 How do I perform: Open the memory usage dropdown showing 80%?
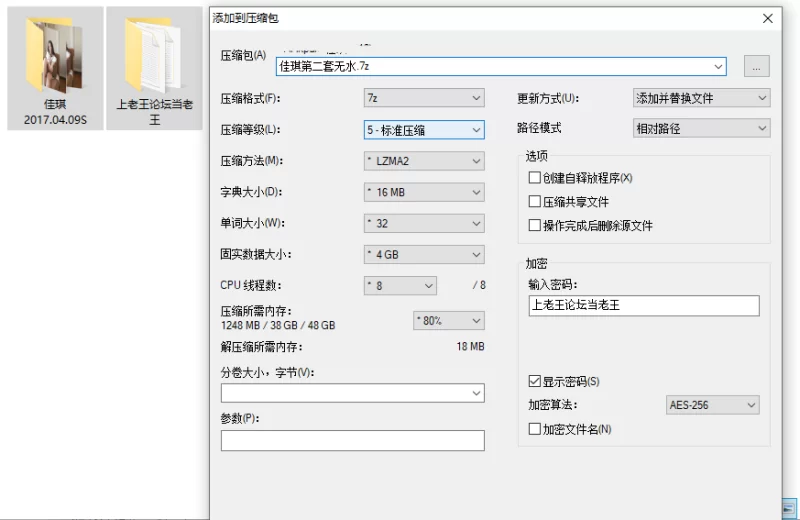coord(448,320)
